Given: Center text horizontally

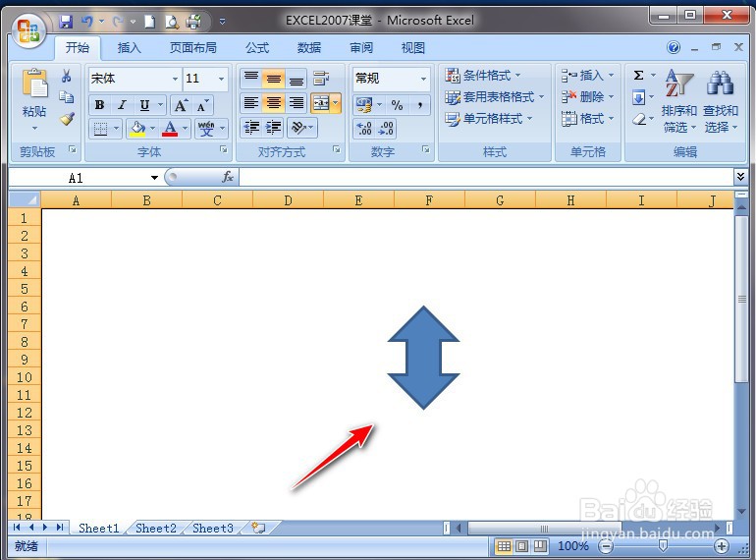Looking at the screenshot, I should pos(273,103).
